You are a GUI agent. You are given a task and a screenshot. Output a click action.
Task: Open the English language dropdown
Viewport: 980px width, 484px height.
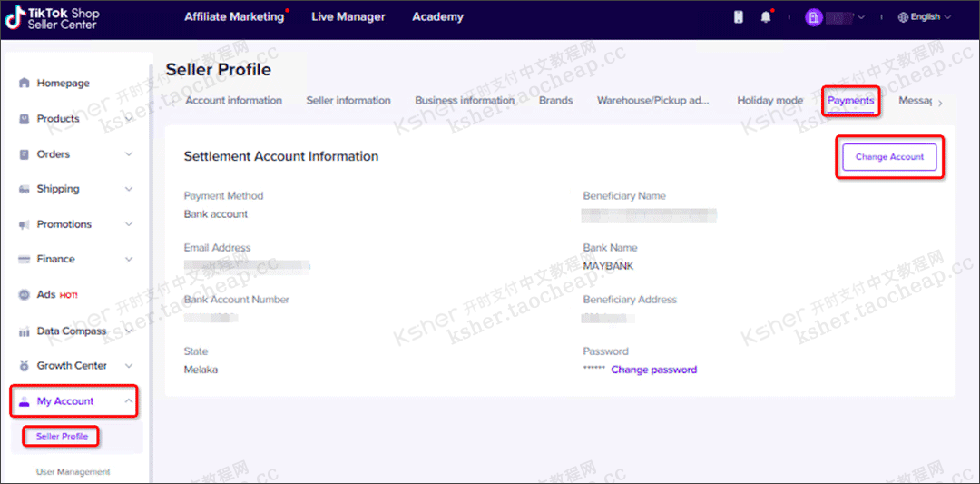coord(925,17)
